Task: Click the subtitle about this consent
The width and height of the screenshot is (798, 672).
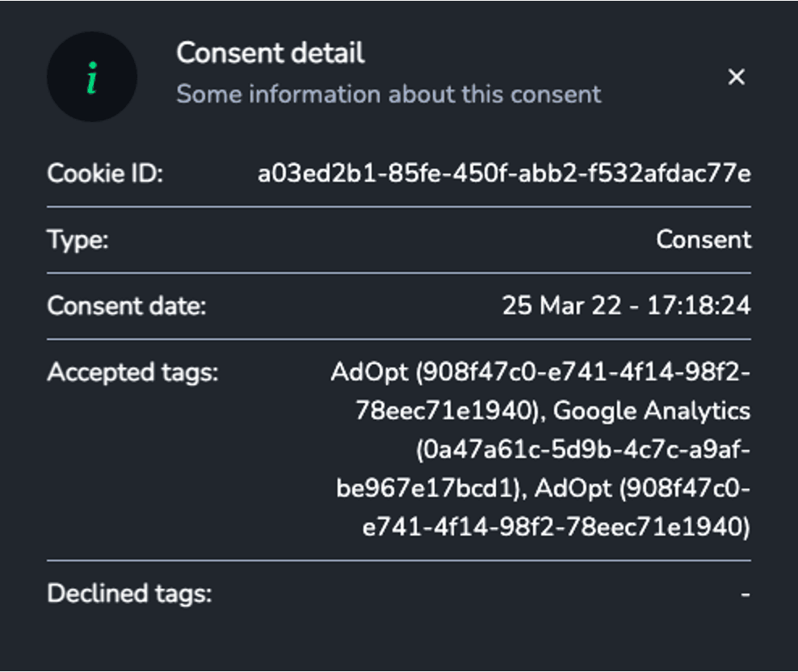Action: point(388,94)
